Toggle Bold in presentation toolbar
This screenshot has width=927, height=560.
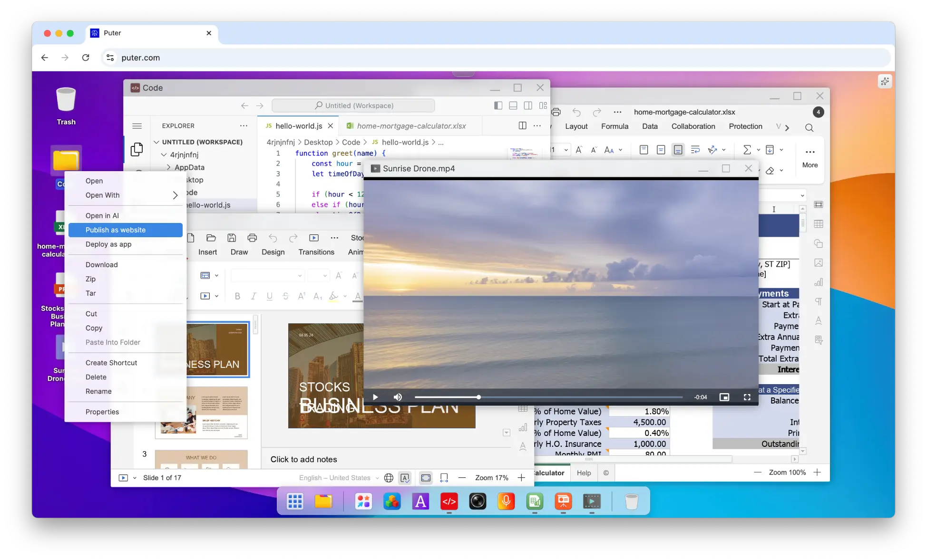point(237,296)
